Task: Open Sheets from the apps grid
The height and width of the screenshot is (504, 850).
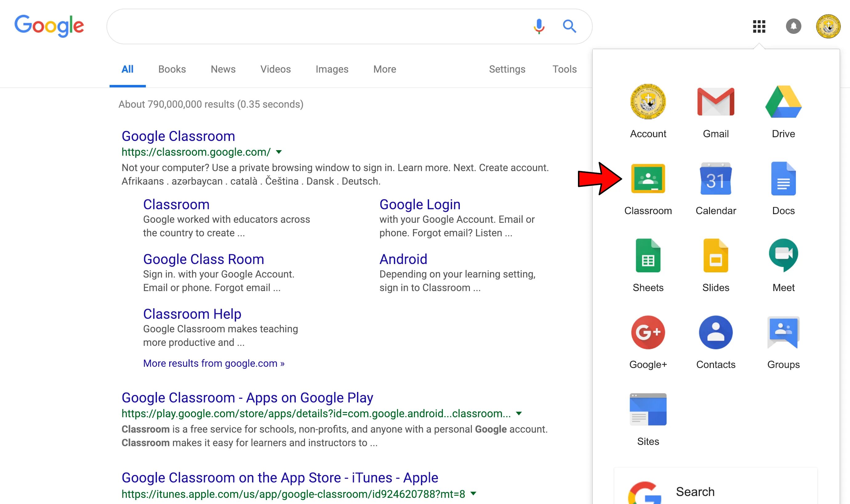Action: [648, 256]
